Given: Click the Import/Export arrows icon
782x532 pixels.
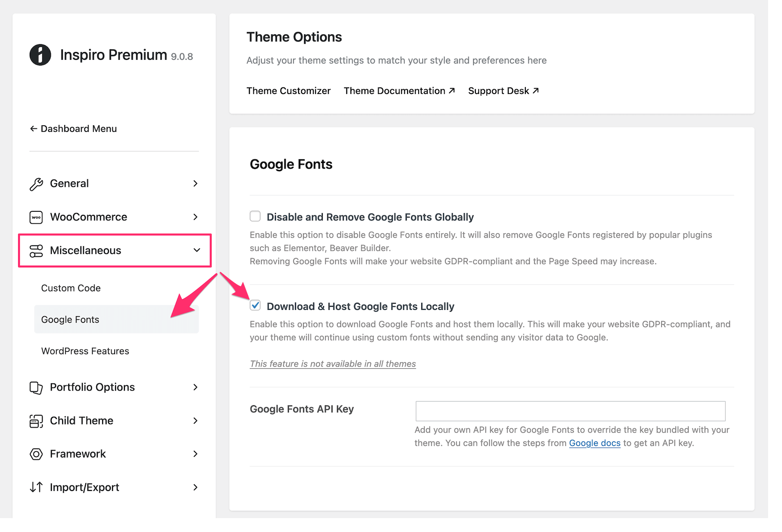Looking at the screenshot, I should pyautogui.click(x=36, y=487).
